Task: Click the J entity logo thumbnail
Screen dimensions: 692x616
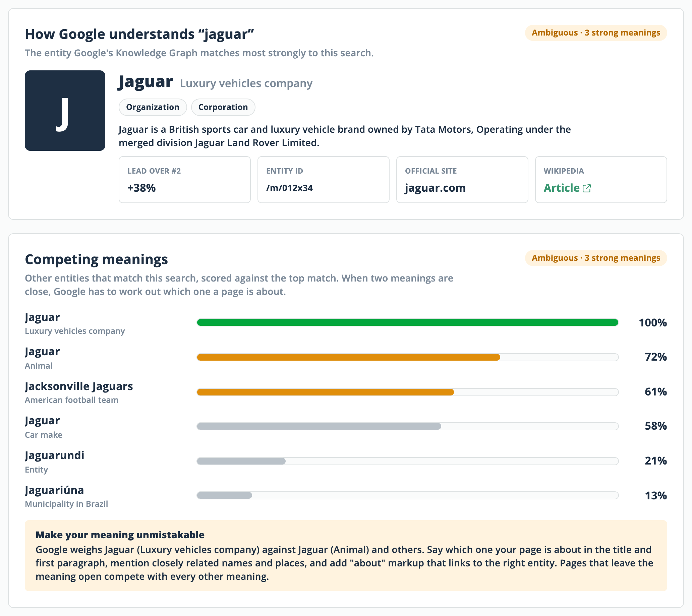Action: (x=65, y=111)
